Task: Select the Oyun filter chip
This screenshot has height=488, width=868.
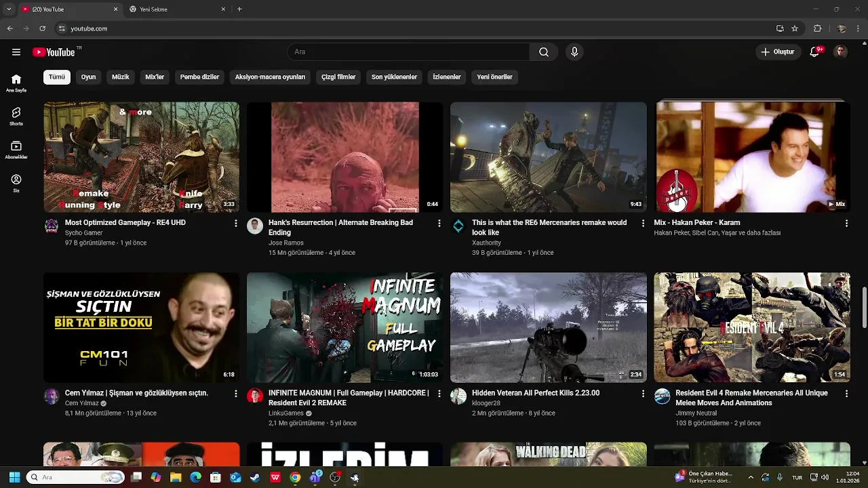Action: click(x=89, y=77)
